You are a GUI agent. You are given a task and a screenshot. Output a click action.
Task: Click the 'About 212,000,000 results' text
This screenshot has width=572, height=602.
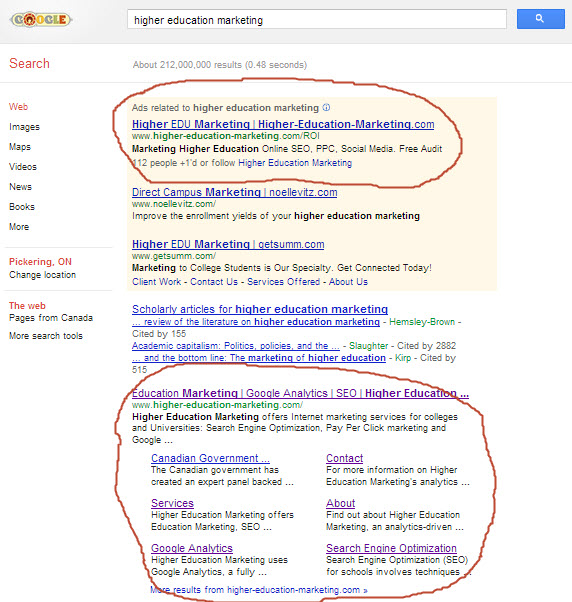click(220, 64)
